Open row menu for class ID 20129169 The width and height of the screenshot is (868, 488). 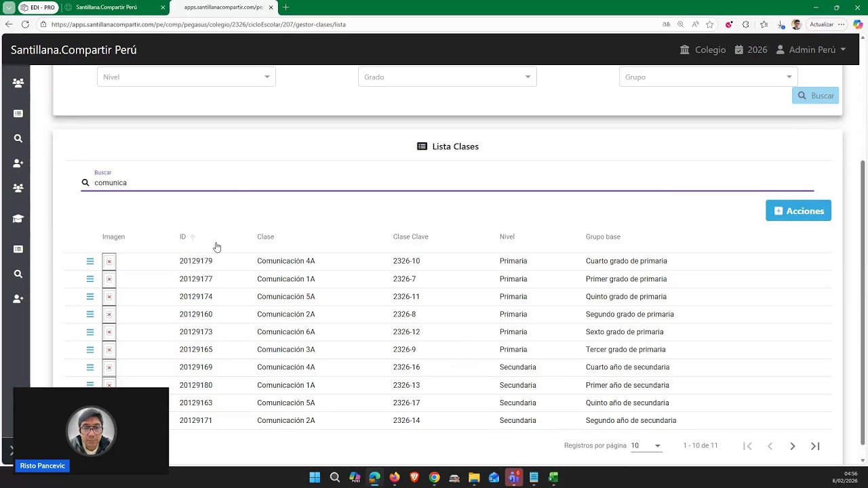(90, 367)
